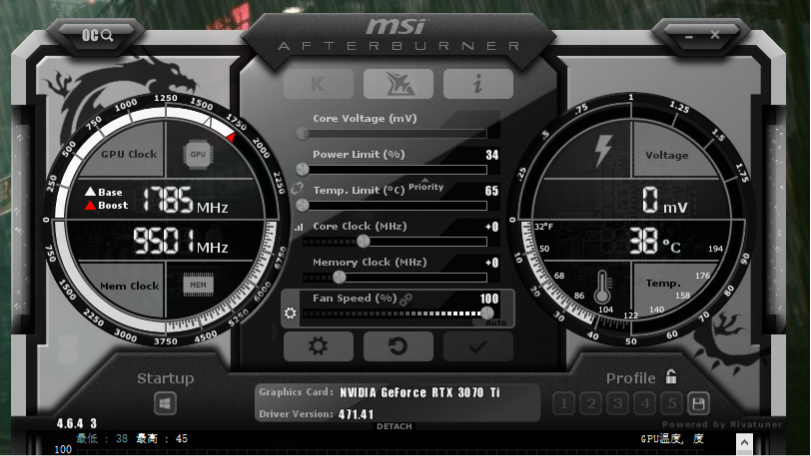Click the GPU温度 graph label
This screenshot has width=811, height=456.
(672, 439)
